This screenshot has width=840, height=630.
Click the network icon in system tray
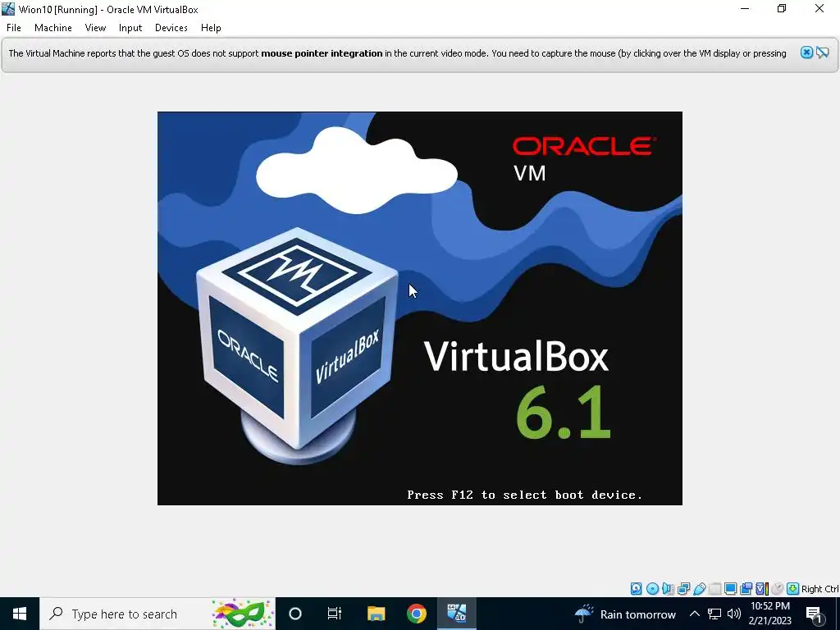click(x=714, y=614)
